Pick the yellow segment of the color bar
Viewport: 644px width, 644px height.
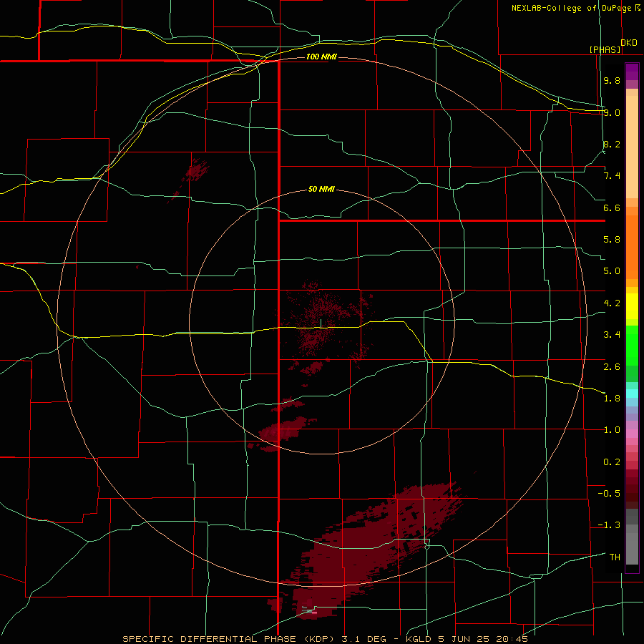point(632,306)
